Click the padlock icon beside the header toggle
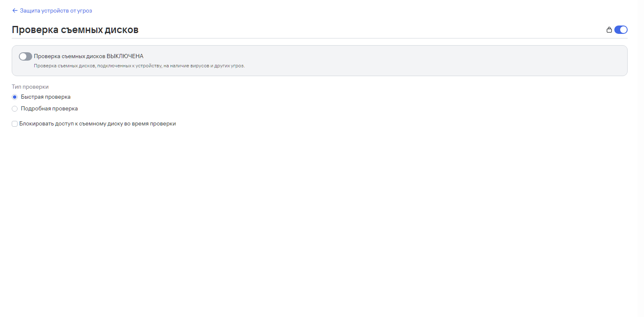644x317 pixels. (x=609, y=30)
